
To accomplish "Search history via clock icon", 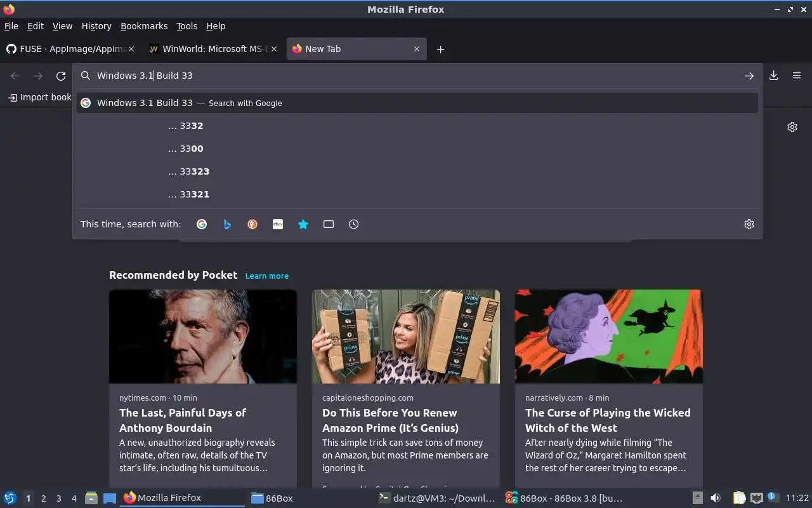I will [x=354, y=224].
